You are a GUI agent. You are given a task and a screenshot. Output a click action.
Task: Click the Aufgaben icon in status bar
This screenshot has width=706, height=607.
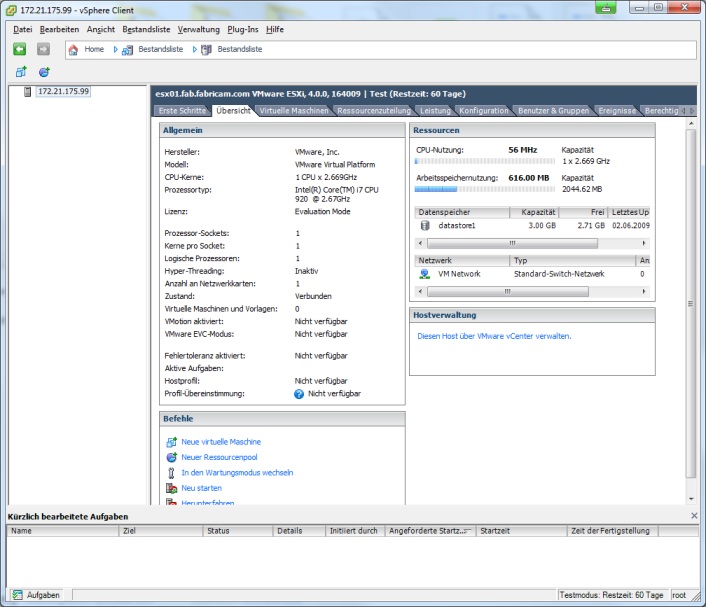coord(17,594)
